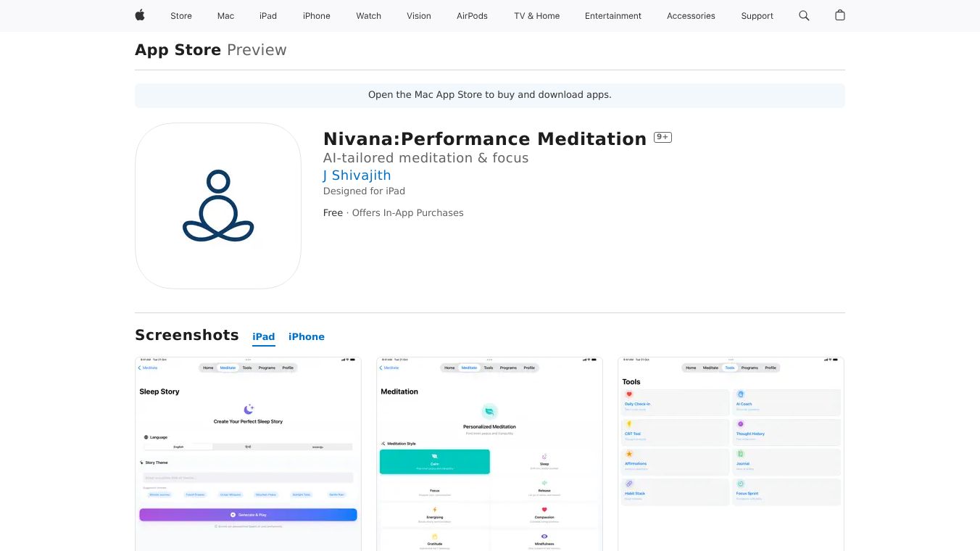Open the Entertainment menu item
980x551 pixels.
tap(613, 16)
